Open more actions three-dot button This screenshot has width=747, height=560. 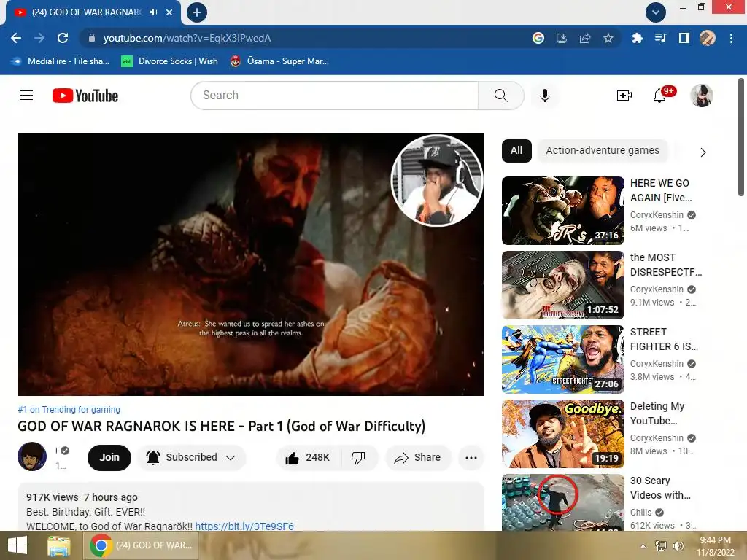coord(471,458)
